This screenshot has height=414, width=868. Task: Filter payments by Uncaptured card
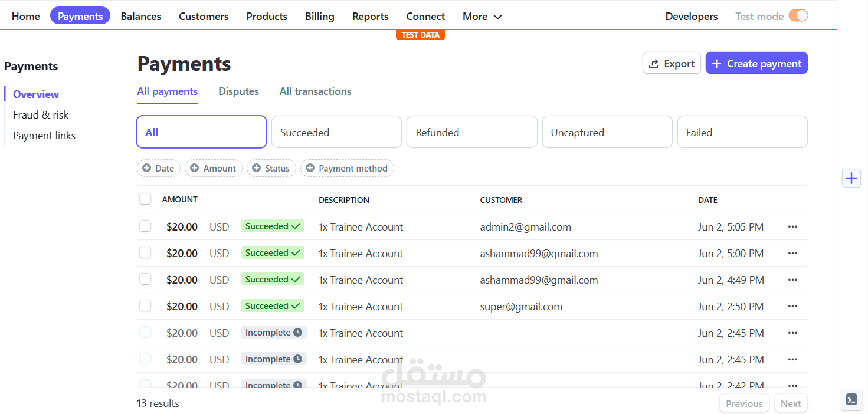607,132
